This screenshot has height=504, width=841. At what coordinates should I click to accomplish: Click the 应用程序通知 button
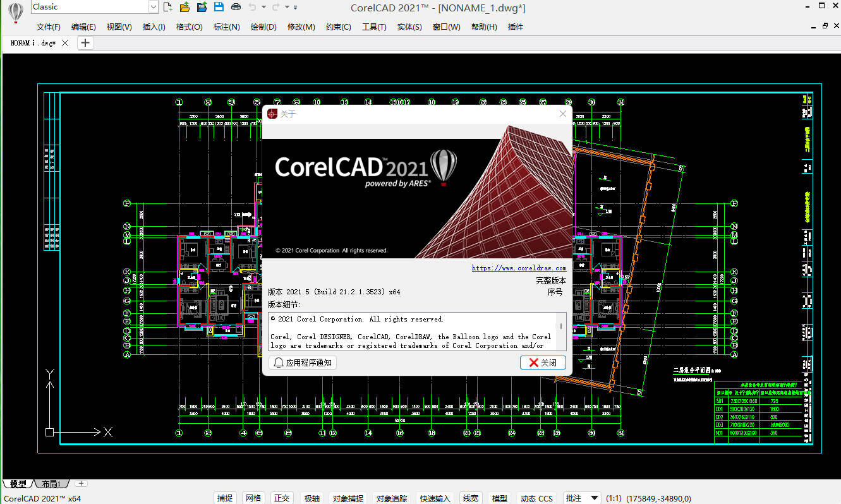tap(303, 363)
